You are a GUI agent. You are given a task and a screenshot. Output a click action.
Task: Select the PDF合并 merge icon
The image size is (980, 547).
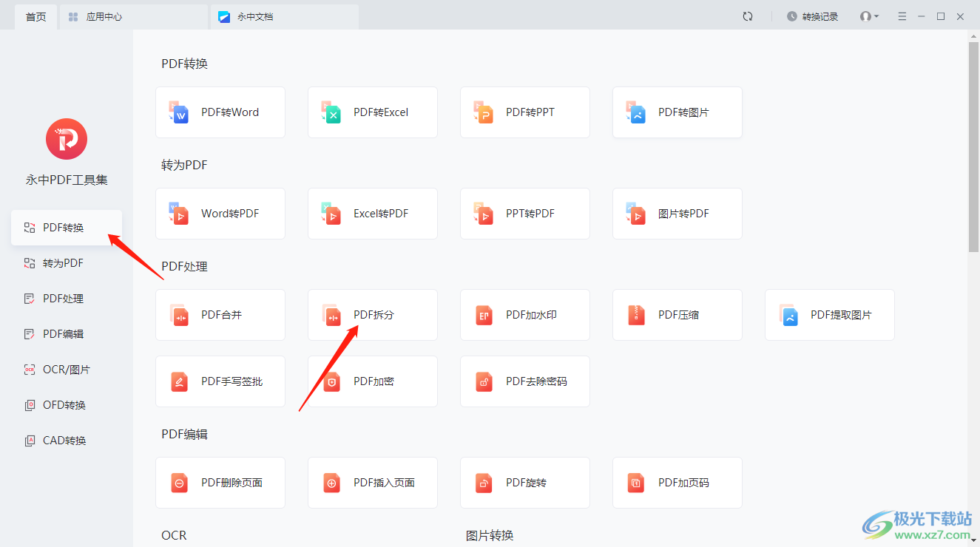pos(179,315)
